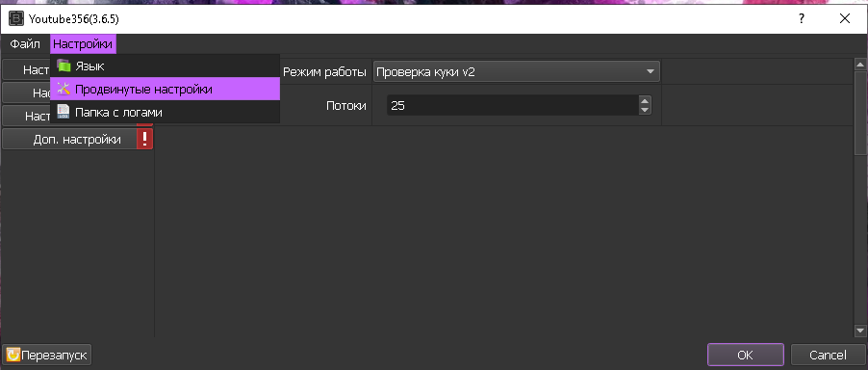
Task: Open the Режим работы dropdown
Action: 516,72
